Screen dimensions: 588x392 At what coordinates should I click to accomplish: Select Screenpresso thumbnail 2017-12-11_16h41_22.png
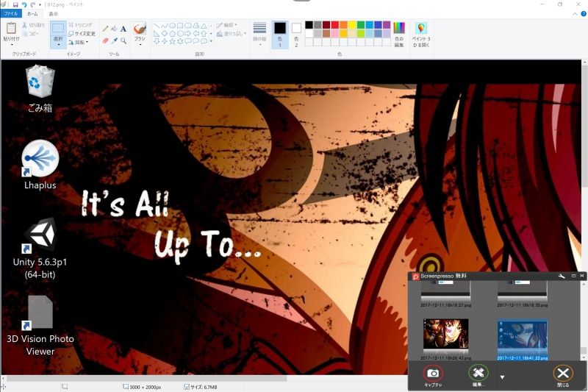click(x=523, y=340)
